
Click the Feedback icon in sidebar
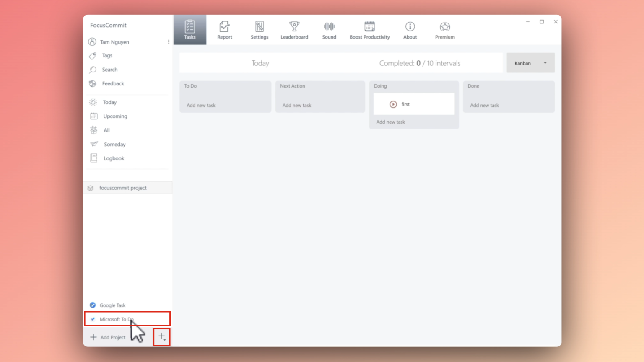pyautogui.click(x=93, y=83)
